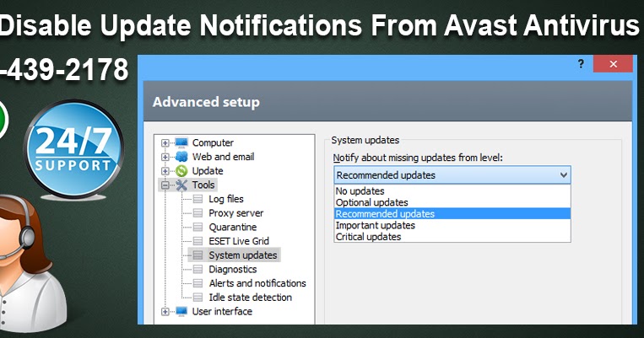Expand the Web and email node

click(165, 157)
